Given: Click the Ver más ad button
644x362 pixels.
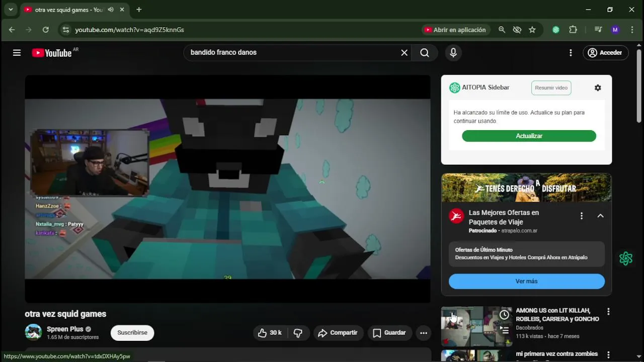Looking at the screenshot, I should 526,282.
